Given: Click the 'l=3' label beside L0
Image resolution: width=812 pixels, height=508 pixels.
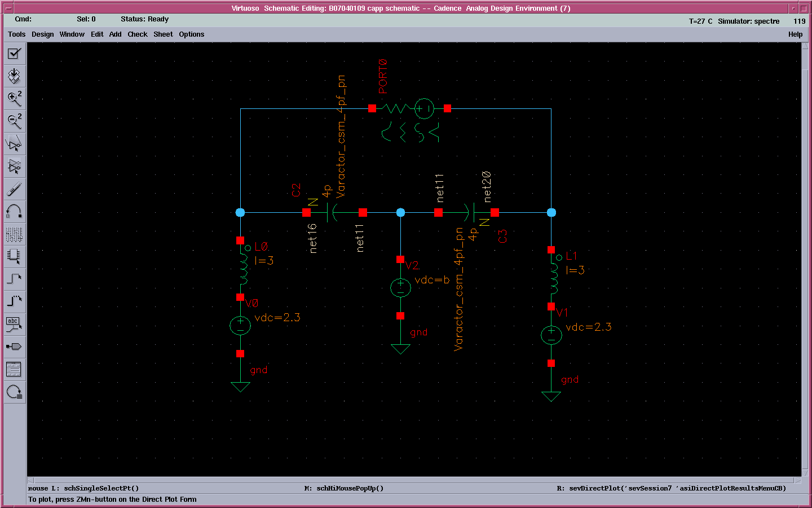Looking at the screenshot, I should tap(264, 260).
